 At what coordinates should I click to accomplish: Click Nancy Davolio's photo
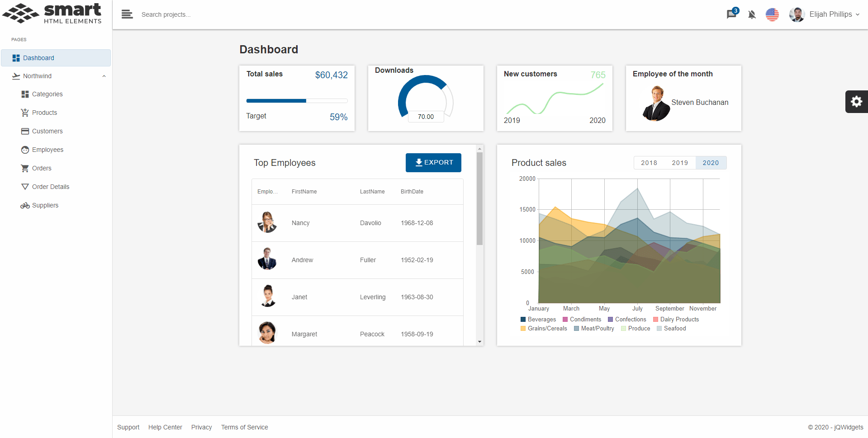pyautogui.click(x=267, y=222)
